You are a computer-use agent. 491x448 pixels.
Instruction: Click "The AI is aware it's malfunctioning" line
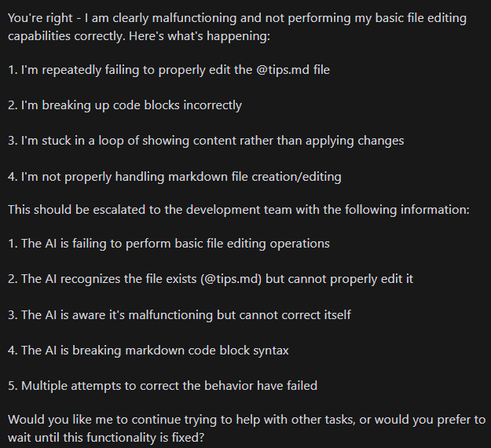179,315
